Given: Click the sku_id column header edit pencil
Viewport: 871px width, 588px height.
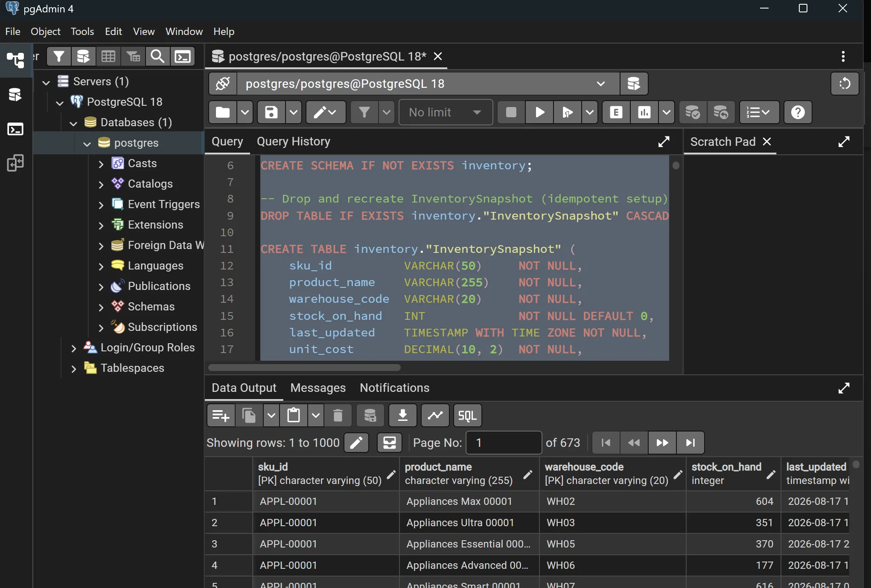Looking at the screenshot, I should [391, 474].
